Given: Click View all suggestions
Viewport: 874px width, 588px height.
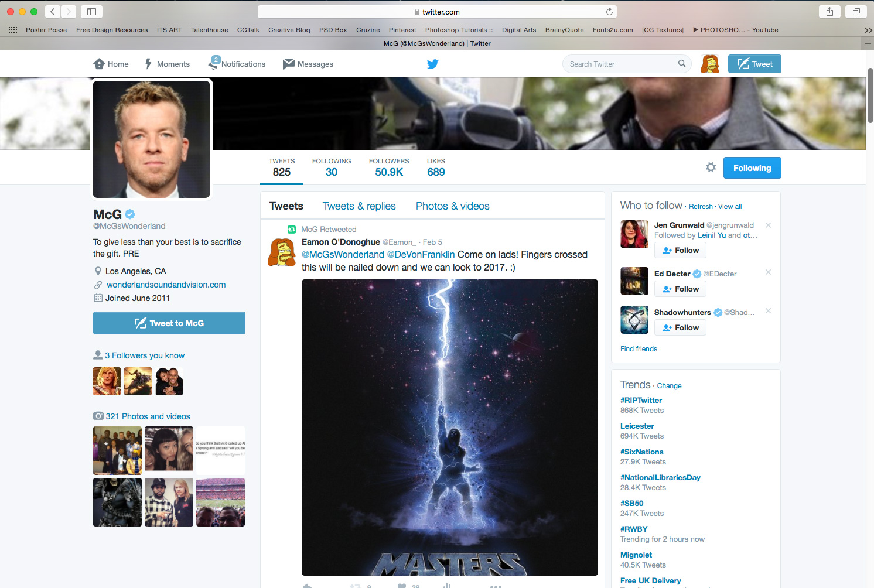Looking at the screenshot, I should 730,207.
